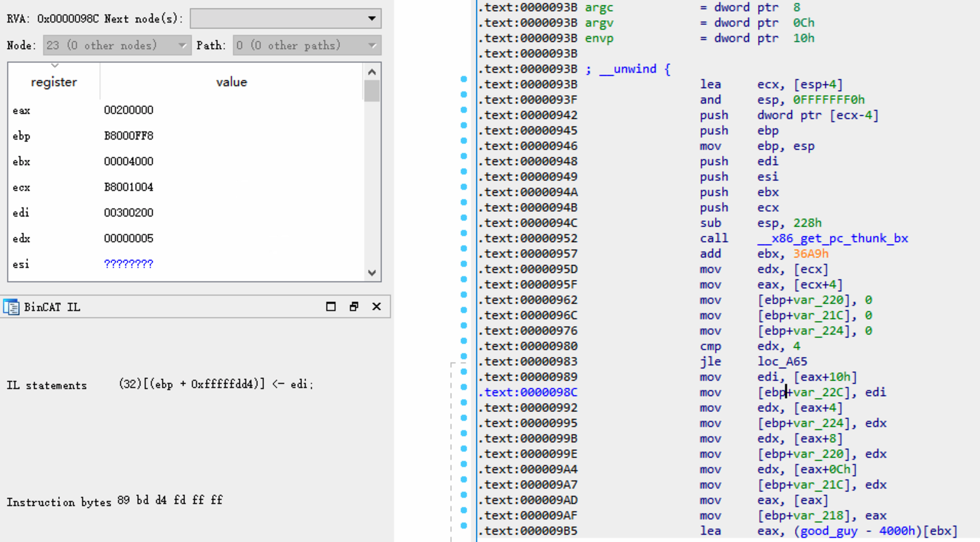Click address .text:0000098C in disassembly
The image size is (980, 542).
click(528, 392)
